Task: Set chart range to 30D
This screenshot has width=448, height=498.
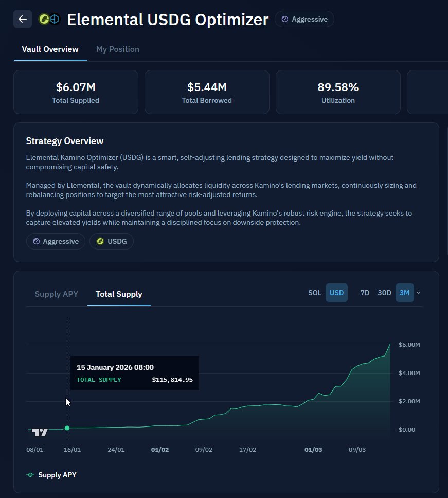Action: pyautogui.click(x=384, y=293)
